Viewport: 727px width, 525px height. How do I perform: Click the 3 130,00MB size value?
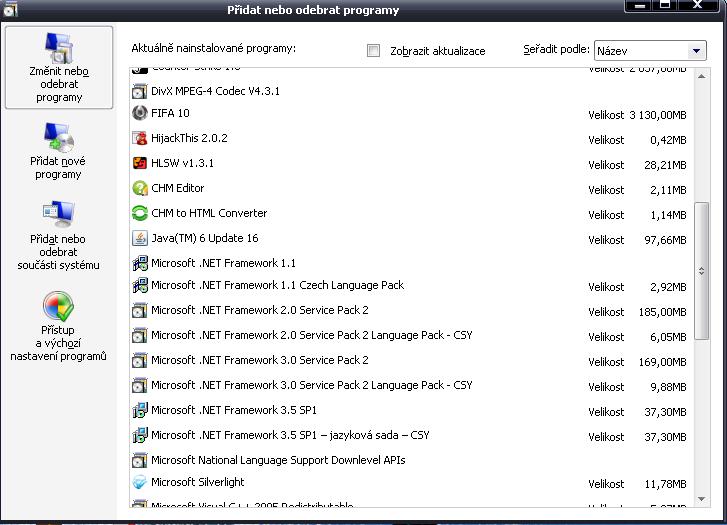point(657,115)
